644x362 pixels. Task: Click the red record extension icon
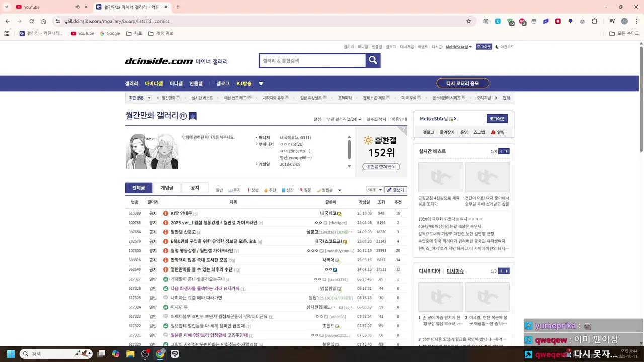[x=558, y=21]
